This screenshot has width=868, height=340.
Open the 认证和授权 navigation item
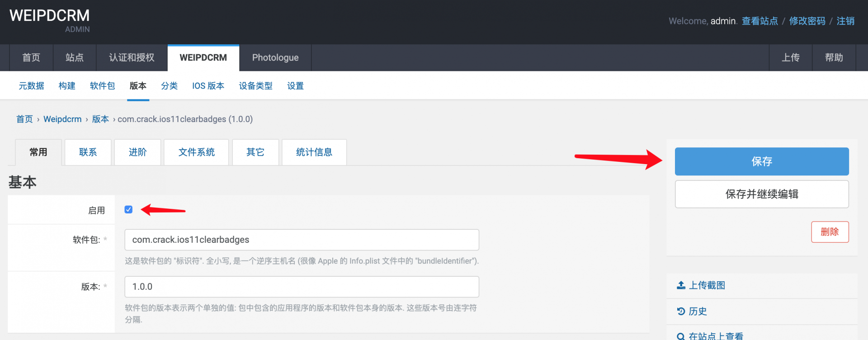pos(132,57)
